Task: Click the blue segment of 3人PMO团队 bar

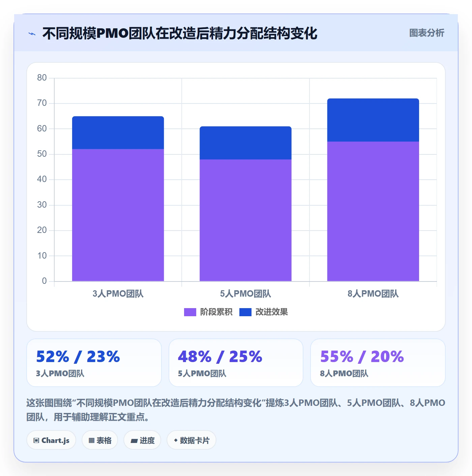Action: click(118, 133)
